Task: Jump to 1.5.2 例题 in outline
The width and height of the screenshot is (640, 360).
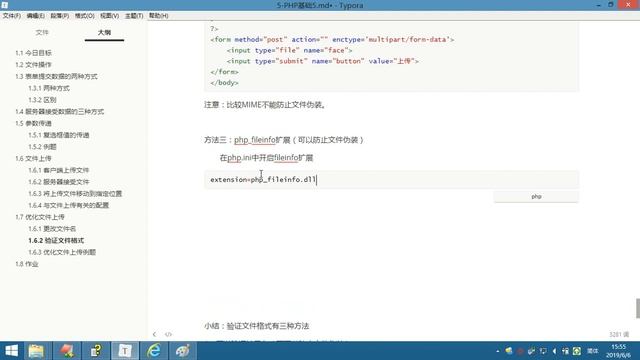Action: (x=42, y=147)
